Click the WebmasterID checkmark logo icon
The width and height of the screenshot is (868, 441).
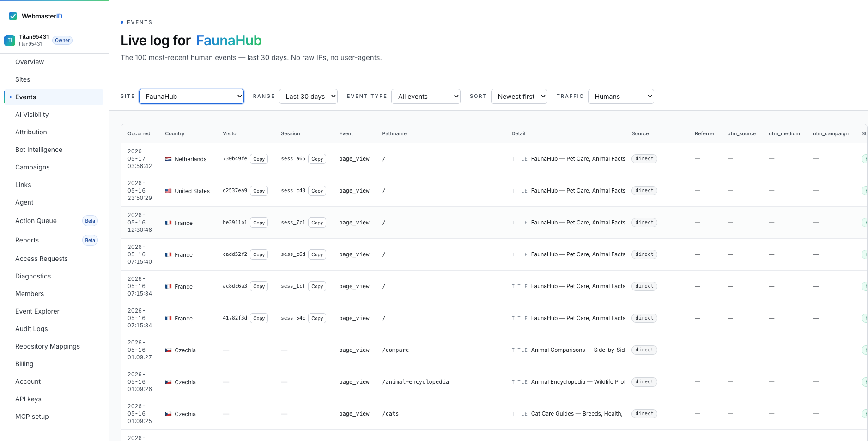(13, 16)
